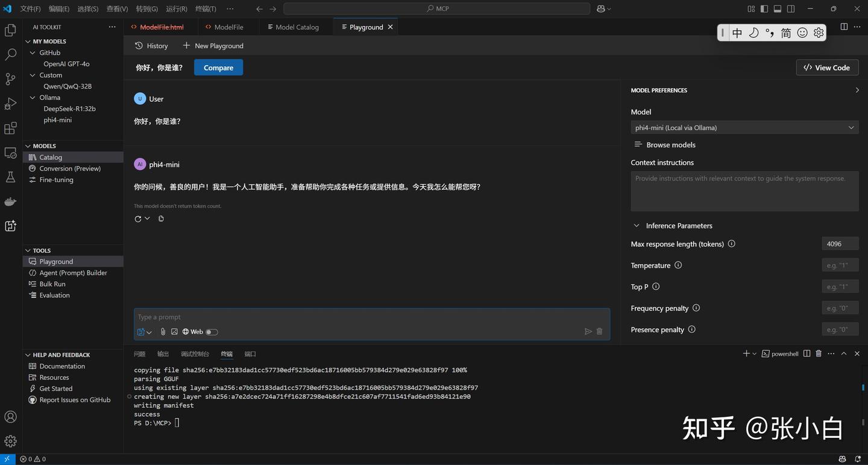
Task: Open notifications bell in the status bar
Action: 858,459
